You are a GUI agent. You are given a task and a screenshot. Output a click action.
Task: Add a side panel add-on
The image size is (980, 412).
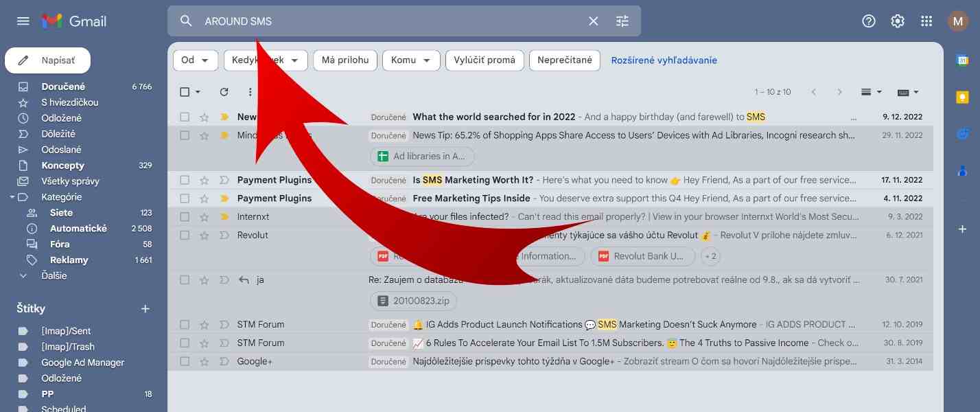coord(962,229)
